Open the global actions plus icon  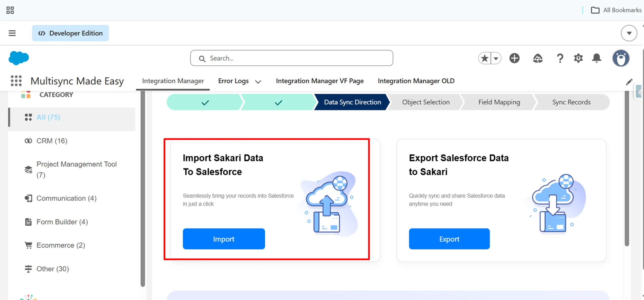point(514,58)
